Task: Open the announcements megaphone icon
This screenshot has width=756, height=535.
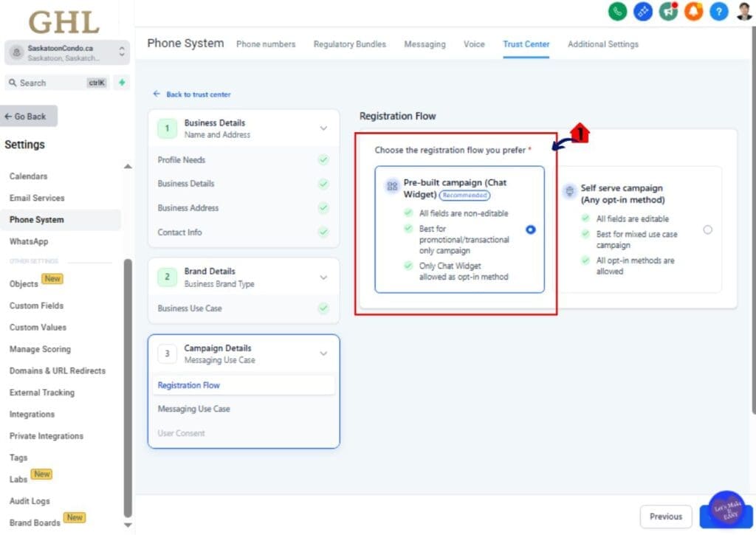Action: coord(668,12)
